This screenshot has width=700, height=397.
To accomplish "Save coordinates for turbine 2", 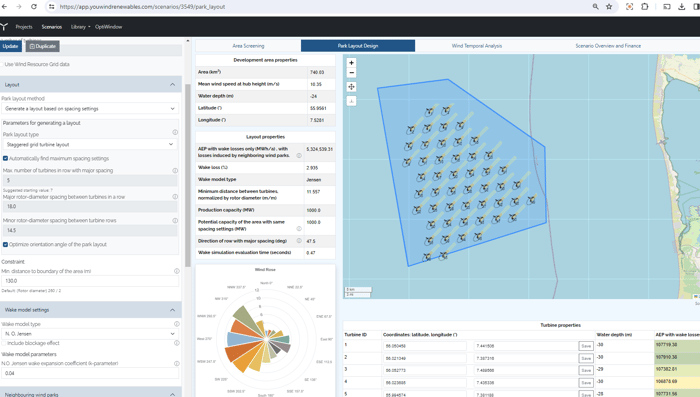I will [x=586, y=358].
